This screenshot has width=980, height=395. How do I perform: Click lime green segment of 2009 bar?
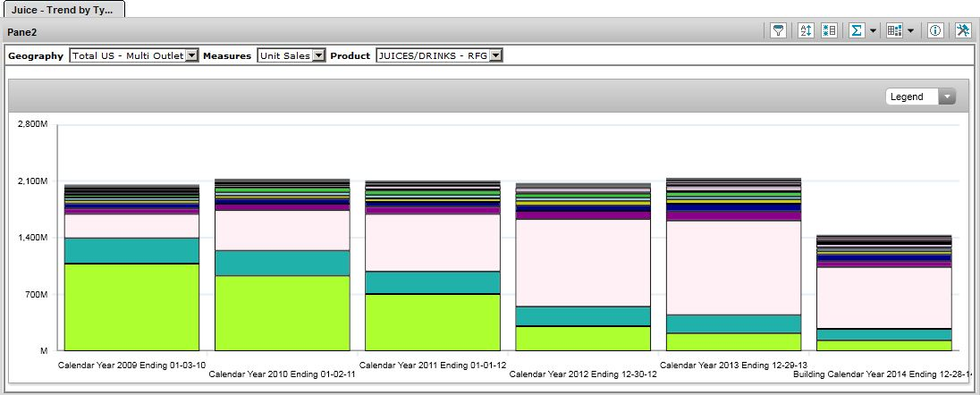point(131,307)
